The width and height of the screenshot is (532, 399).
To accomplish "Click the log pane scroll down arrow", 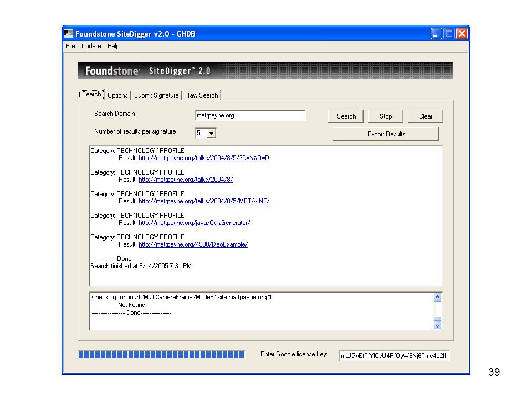I will pyautogui.click(x=438, y=326).
